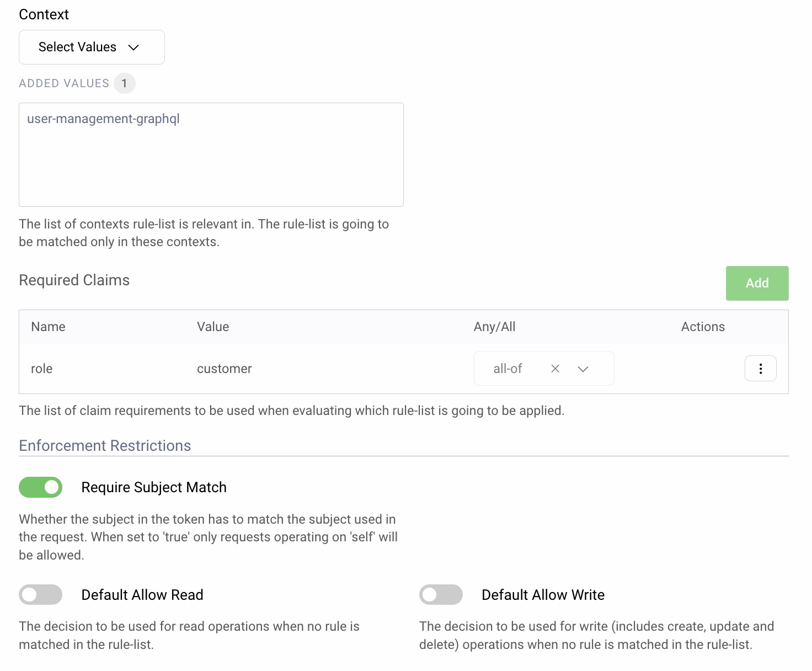This screenshot has height=671, width=812.
Task: Click the Require Subject Match label
Action: pyautogui.click(x=154, y=487)
